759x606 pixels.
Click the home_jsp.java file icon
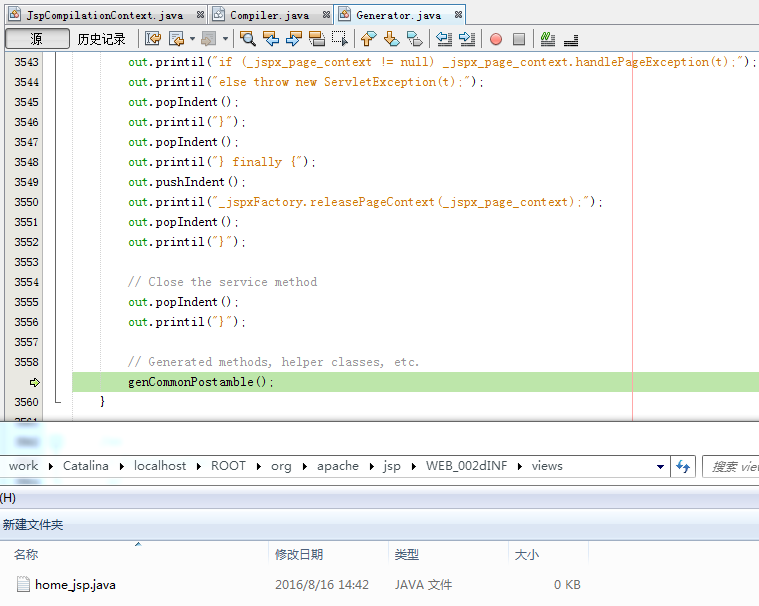pos(23,584)
